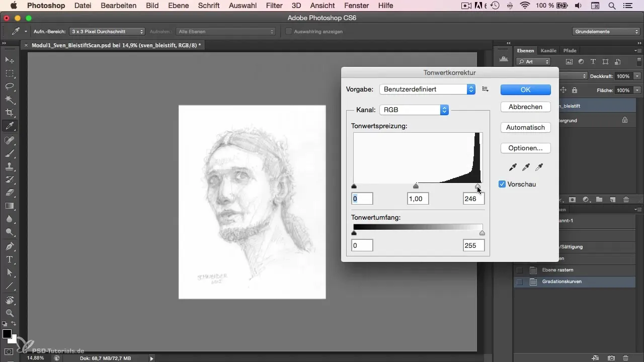This screenshot has height=362, width=644.
Task: Pick the white point eyedropper in Tonwertkorrektur
Action: click(539, 167)
